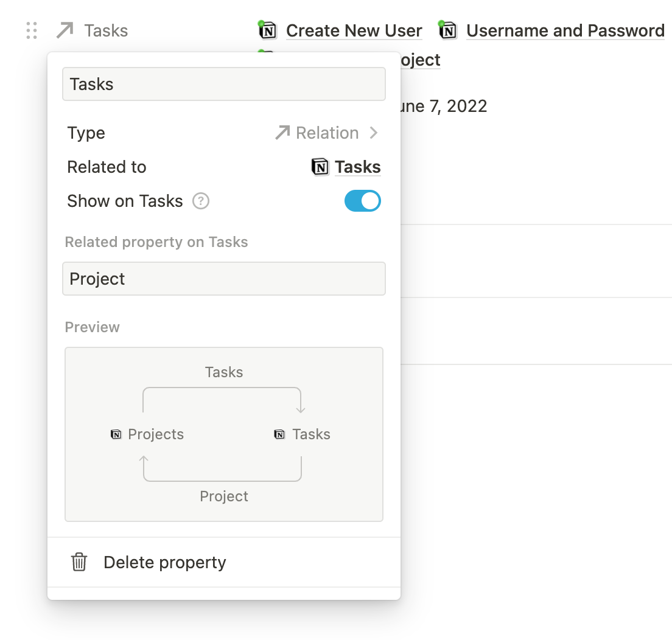Screen dimensions: 672x640
Task: Click the relation preview diagram
Action: (224, 434)
